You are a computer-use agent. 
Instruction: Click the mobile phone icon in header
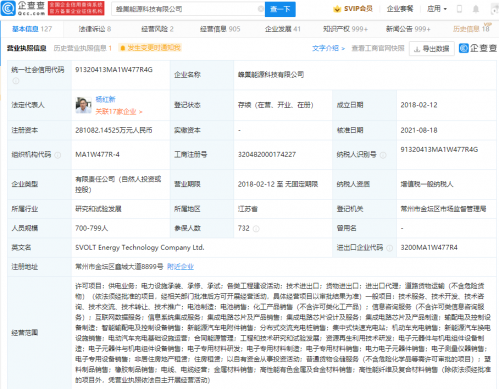[459, 9]
